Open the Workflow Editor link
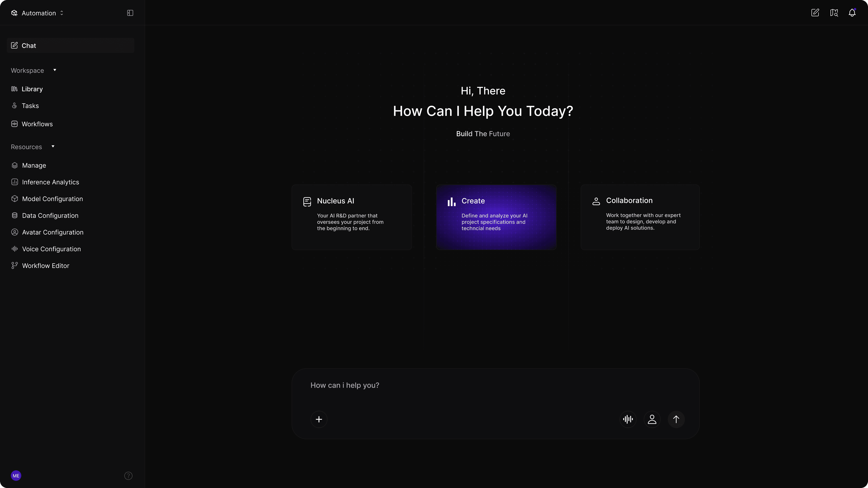The image size is (868, 488). [x=45, y=266]
